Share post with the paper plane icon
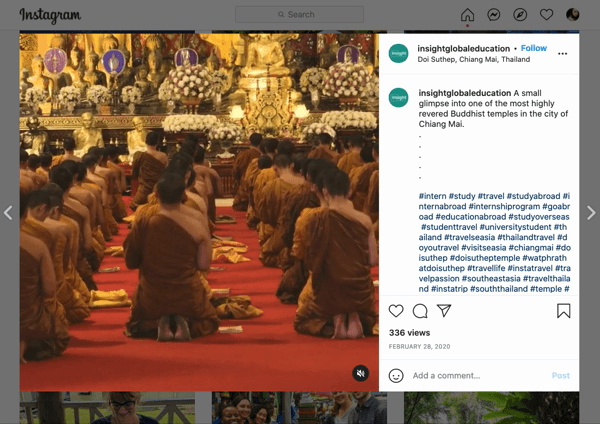Viewport: 600px width, 424px height. click(444, 310)
